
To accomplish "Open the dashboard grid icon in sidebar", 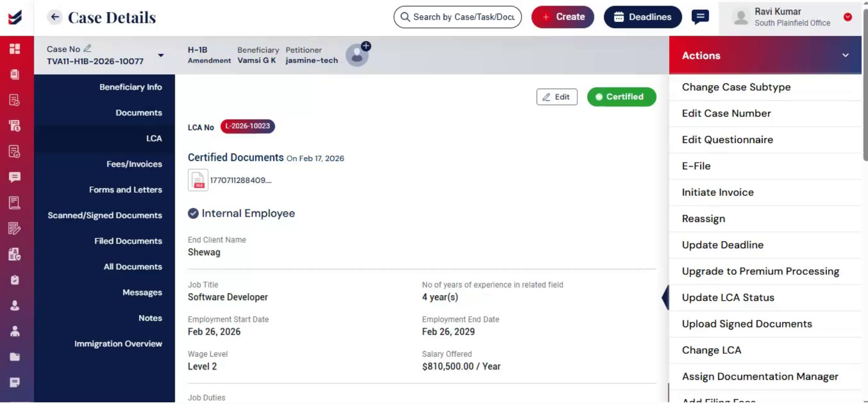I will [15, 49].
